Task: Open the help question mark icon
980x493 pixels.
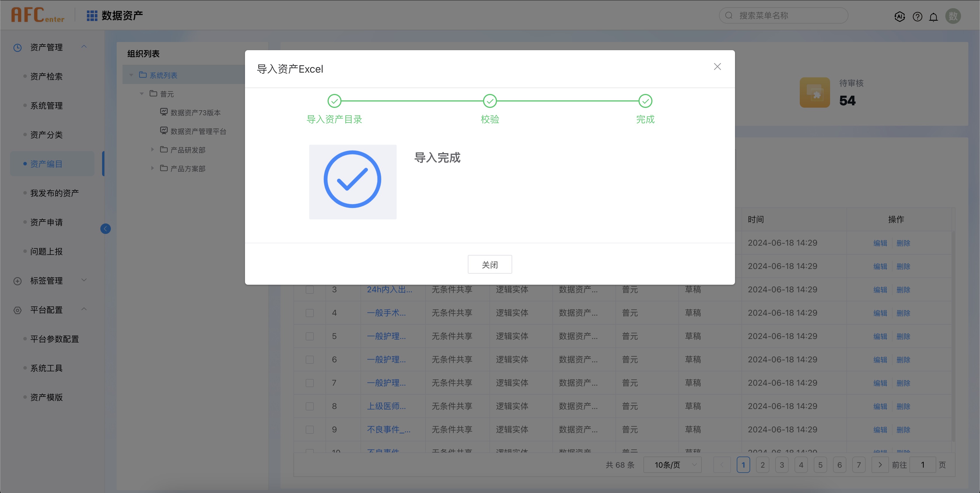Action: click(917, 16)
